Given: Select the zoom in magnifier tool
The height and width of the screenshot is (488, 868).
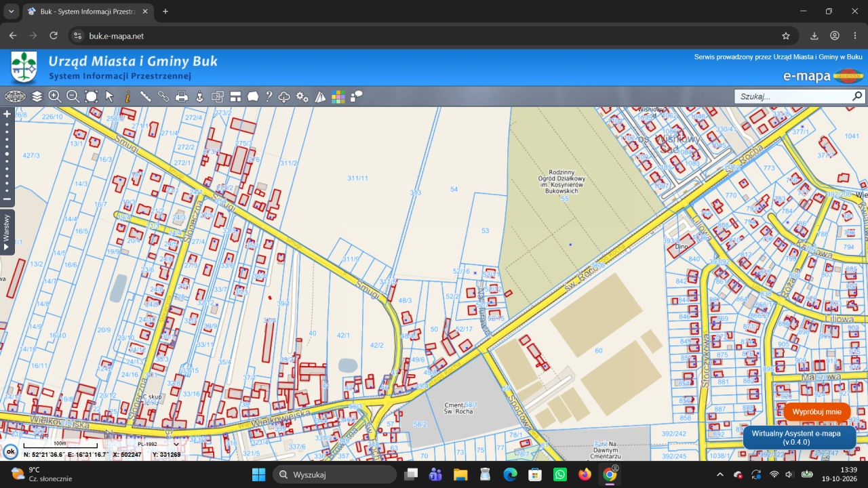Looking at the screenshot, I should [55, 96].
